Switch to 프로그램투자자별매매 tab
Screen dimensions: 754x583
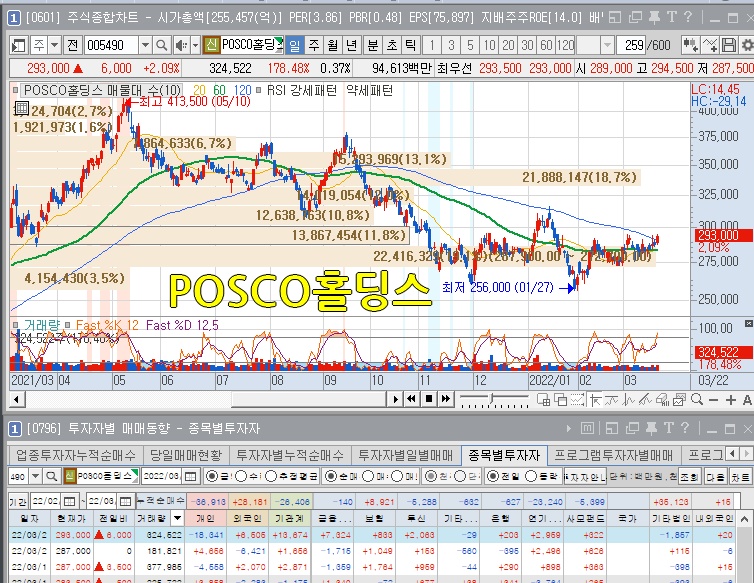614,455
